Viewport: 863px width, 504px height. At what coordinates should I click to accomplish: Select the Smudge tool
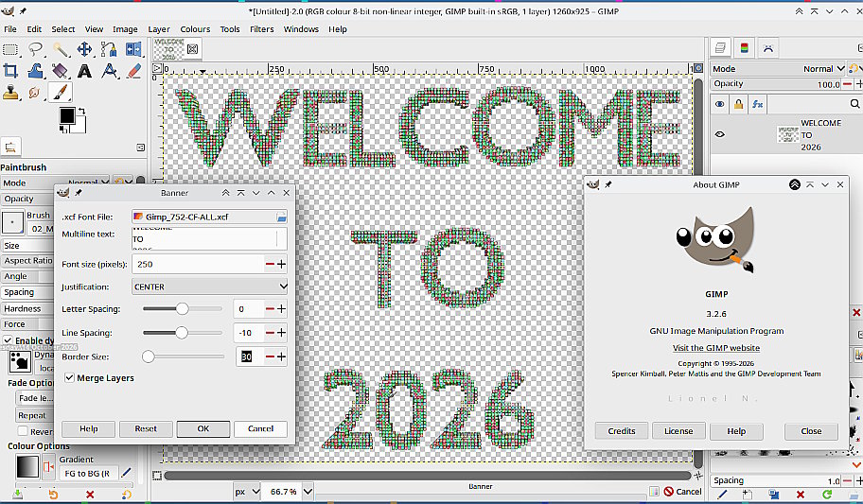click(x=35, y=92)
